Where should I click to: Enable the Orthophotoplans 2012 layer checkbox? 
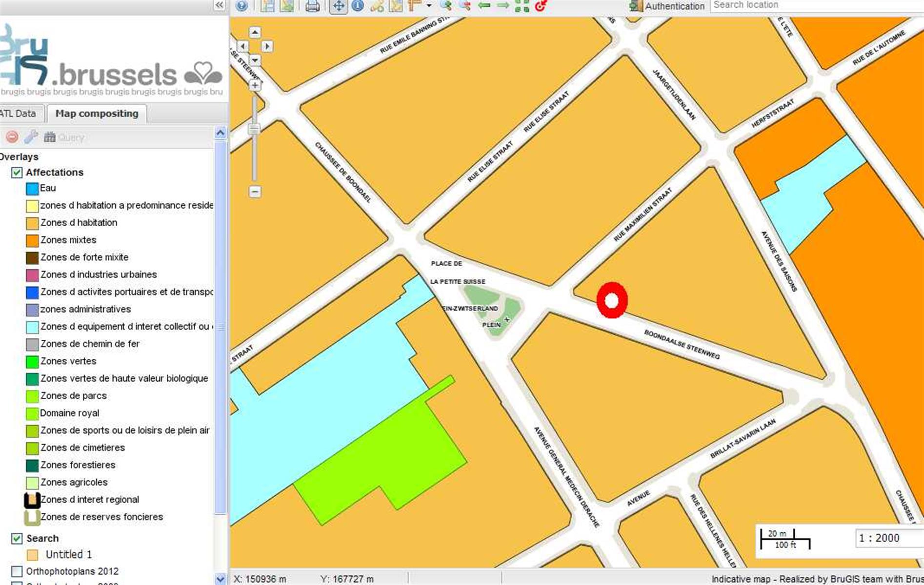click(x=17, y=571)
